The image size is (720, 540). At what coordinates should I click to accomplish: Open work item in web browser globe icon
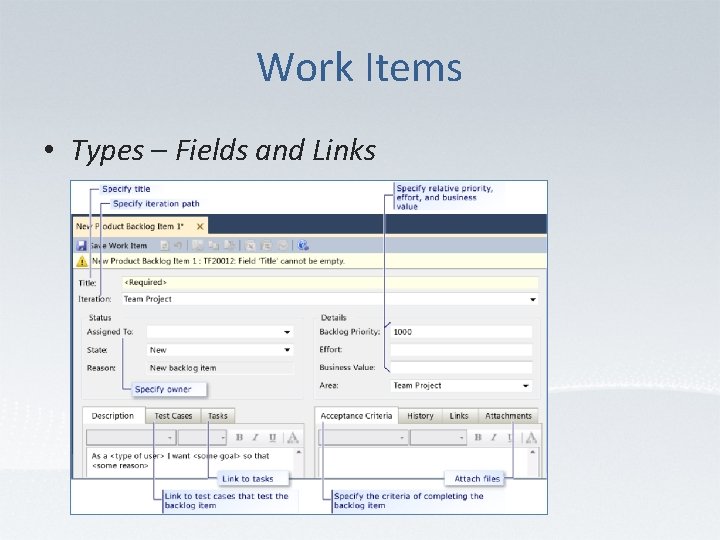(303, 246)
